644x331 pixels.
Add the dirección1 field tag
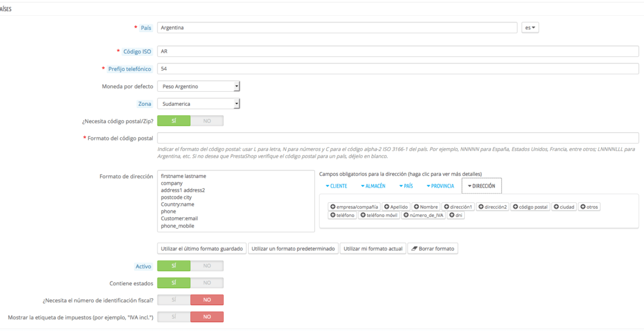tap(458, 207)
